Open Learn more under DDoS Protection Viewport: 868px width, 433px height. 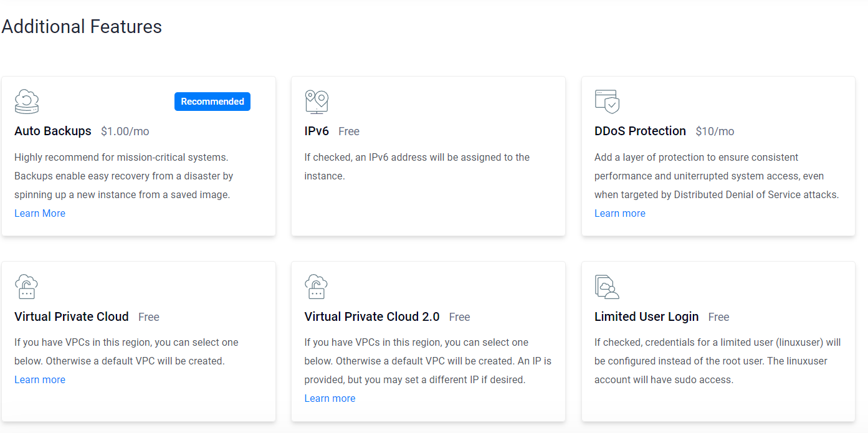(620, 213)
